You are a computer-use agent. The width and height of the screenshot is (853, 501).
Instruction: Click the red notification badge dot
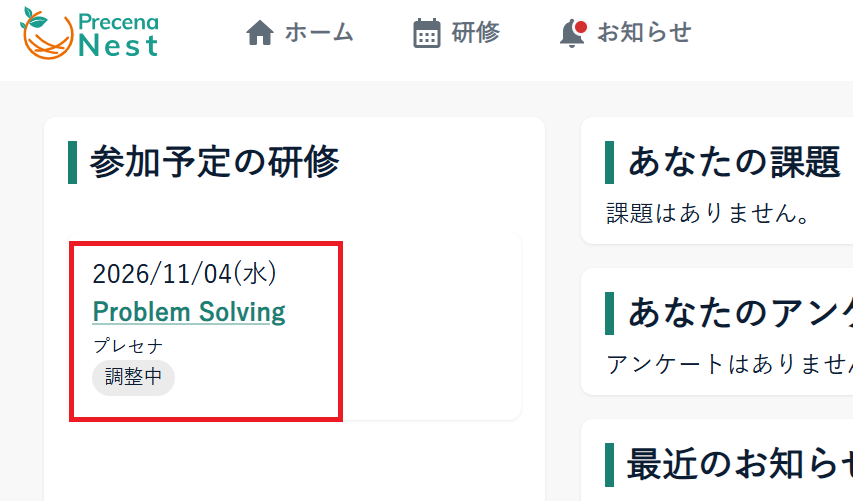point(581,26)
